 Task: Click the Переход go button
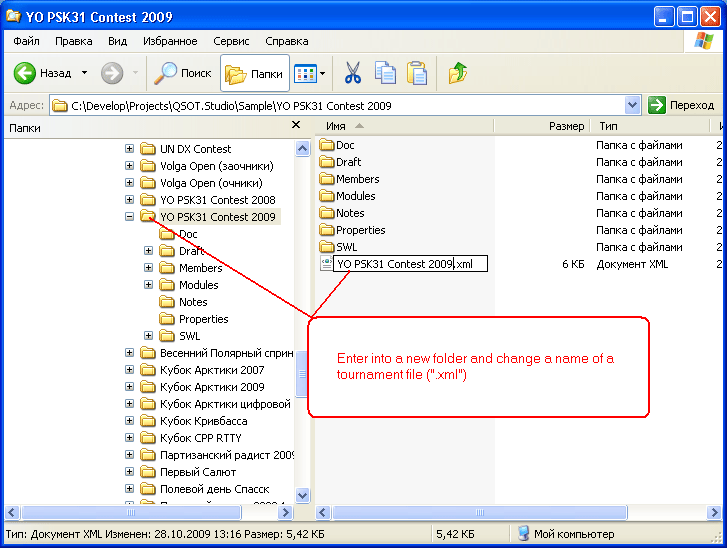point(682,105)
